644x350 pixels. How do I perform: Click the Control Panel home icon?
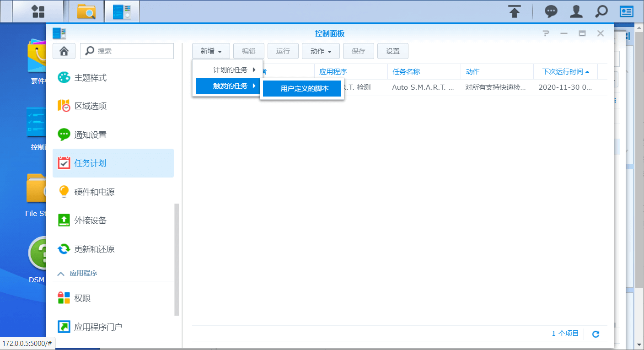pyautogui.click(x=64, y=51)
